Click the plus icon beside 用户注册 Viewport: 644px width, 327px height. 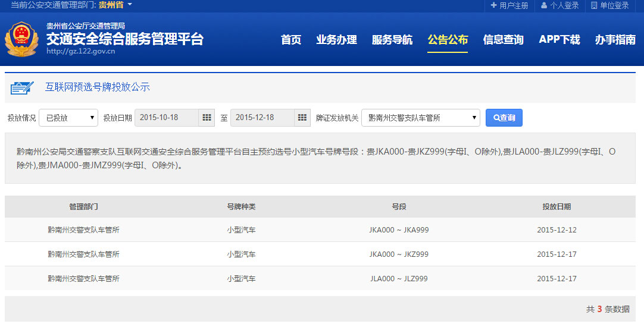(x=493, y=5)
